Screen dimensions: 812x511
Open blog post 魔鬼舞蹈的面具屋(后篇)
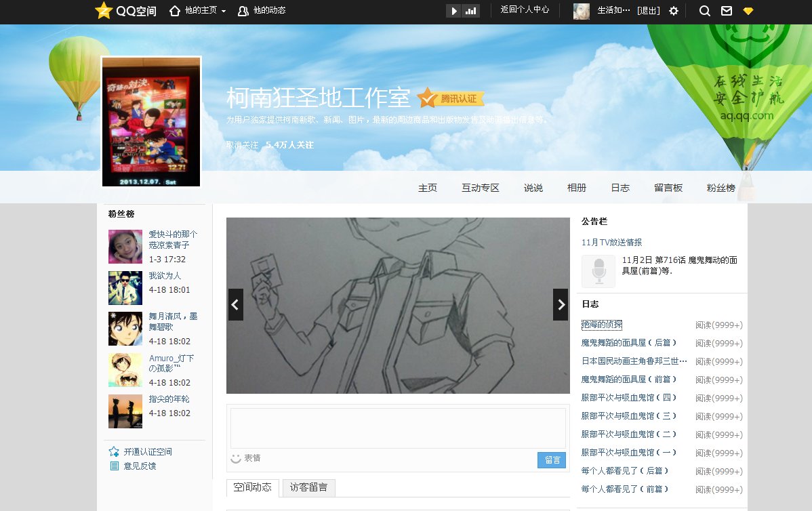point(629,343)
